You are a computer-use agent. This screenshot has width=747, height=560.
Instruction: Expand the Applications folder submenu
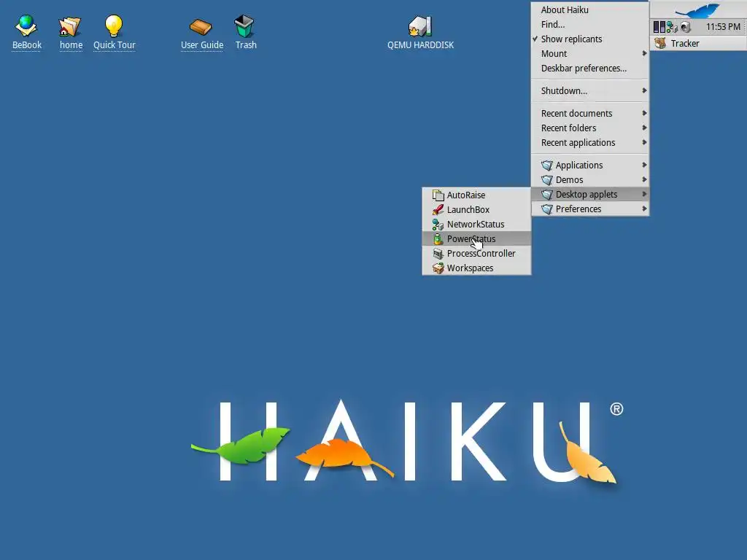589,166
